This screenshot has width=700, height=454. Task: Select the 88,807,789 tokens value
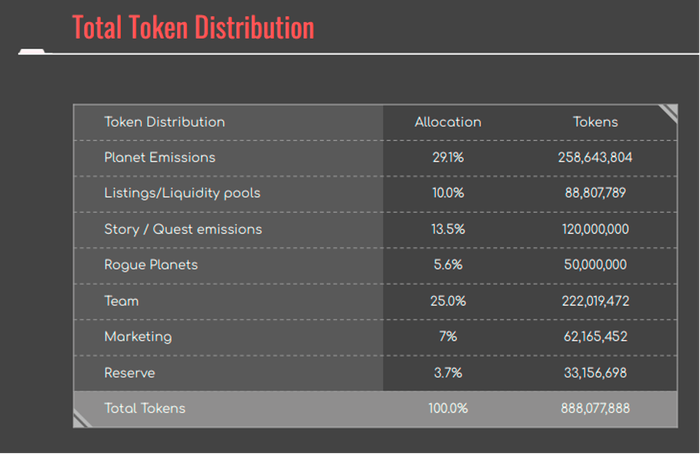pos(595,193)
